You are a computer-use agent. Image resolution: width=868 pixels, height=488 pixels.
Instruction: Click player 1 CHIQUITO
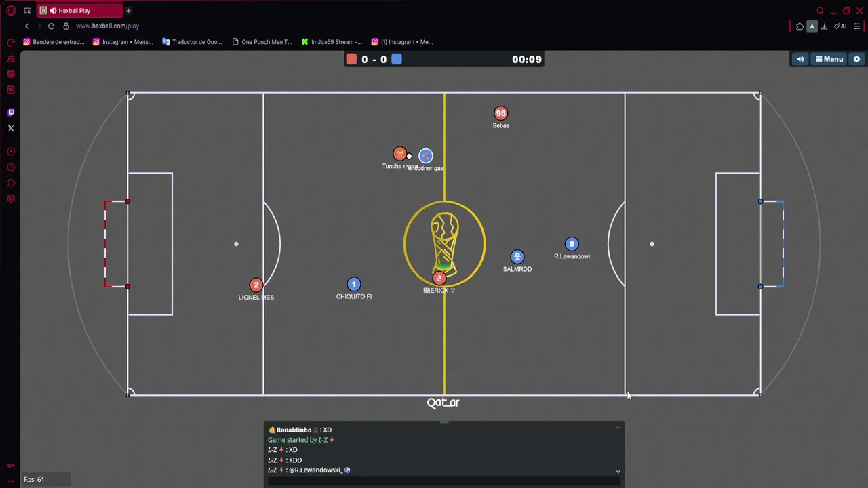click(x=353, y=285)
